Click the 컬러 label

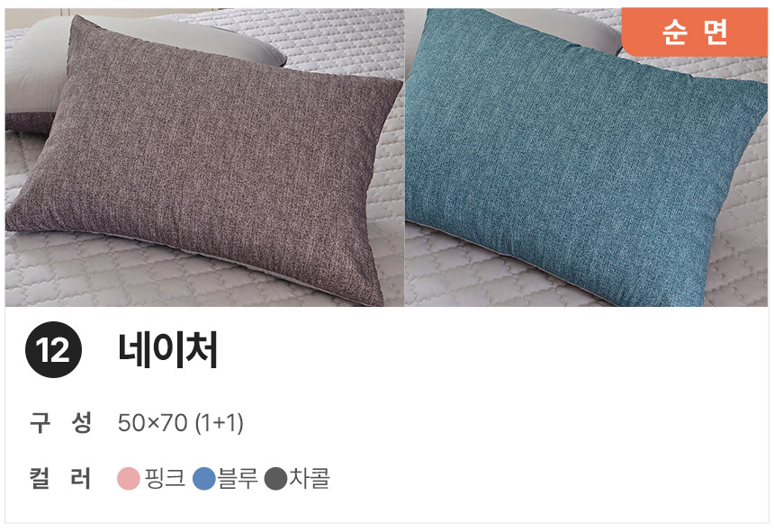60,478
